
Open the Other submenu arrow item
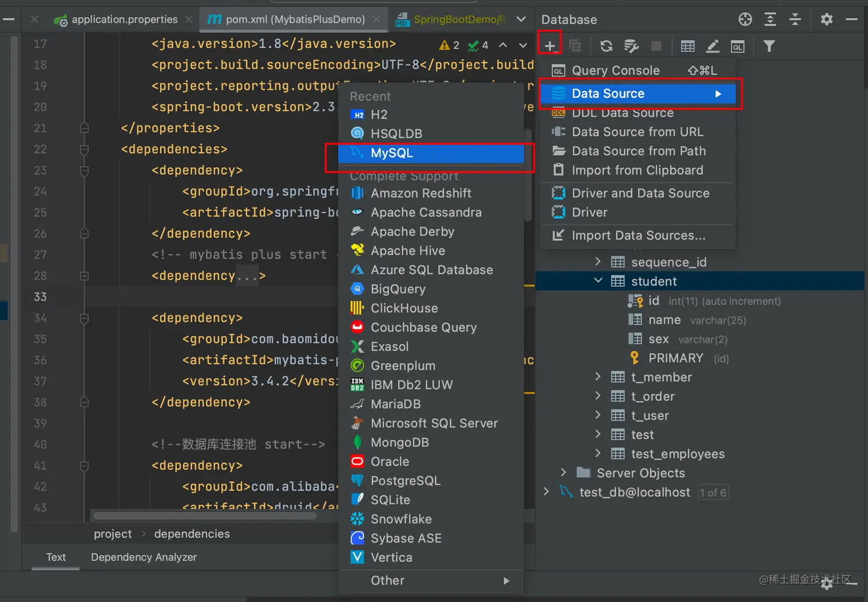click(x=431, y=580)
